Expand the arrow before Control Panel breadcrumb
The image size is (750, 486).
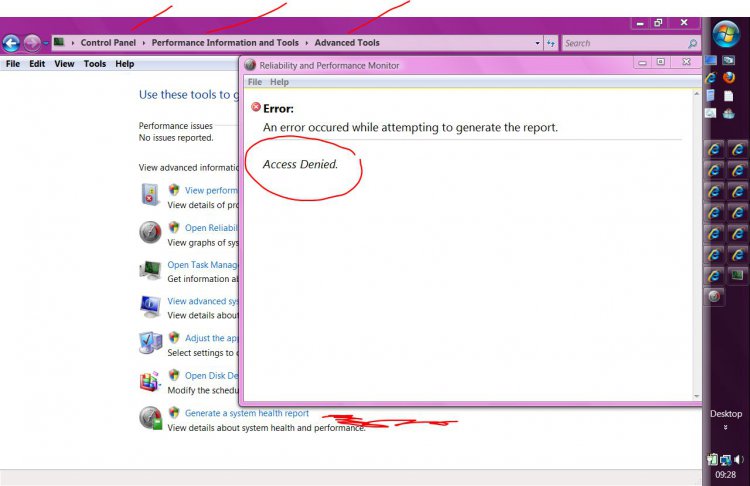73,43
